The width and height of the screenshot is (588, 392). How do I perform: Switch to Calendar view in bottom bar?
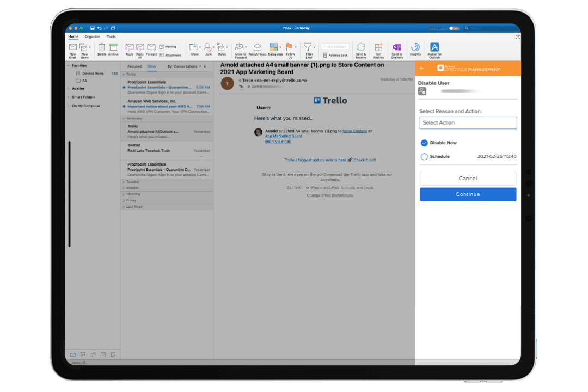tap(83, 354)
